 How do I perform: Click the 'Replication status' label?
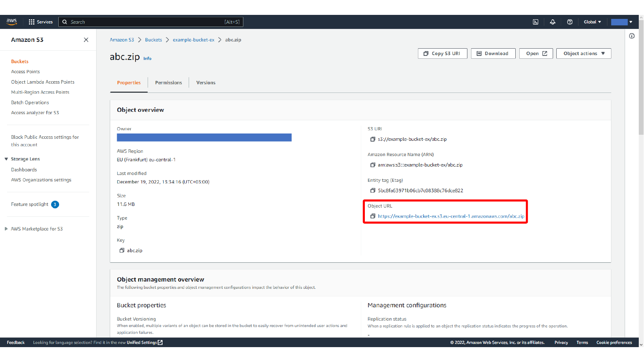[387, 319]
